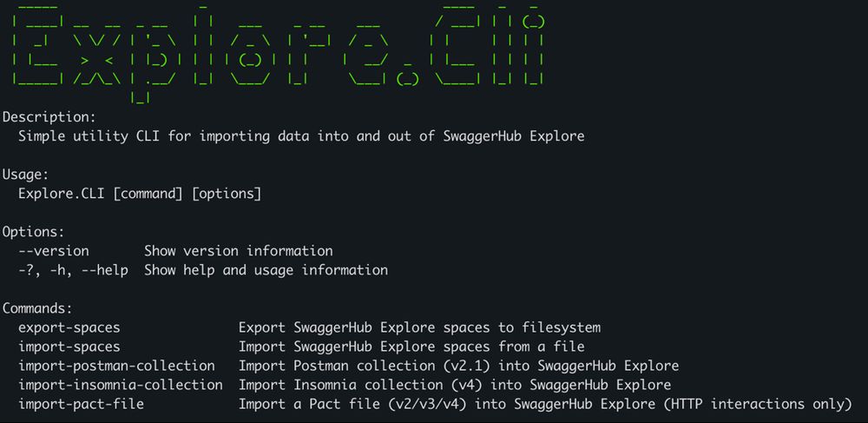The image size is (868, 423).
Task: Click the '--version' option
Action: tap(54, 251)
